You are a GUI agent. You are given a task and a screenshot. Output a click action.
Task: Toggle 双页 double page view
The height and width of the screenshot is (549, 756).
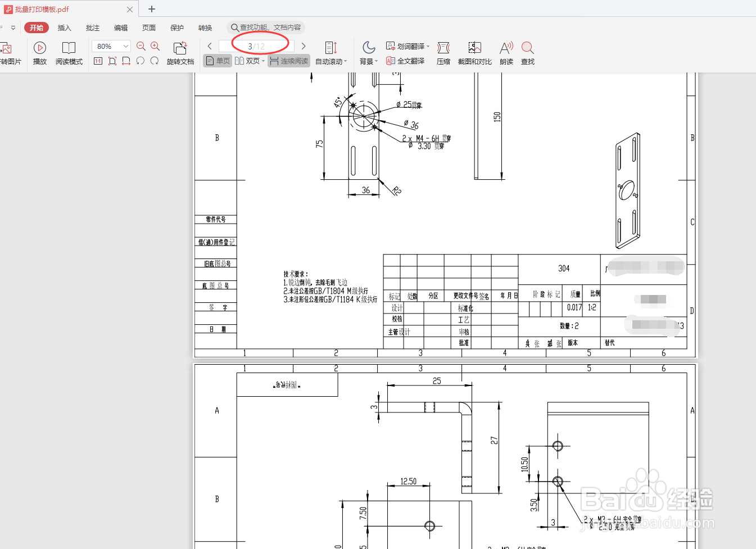pos(247,61)
